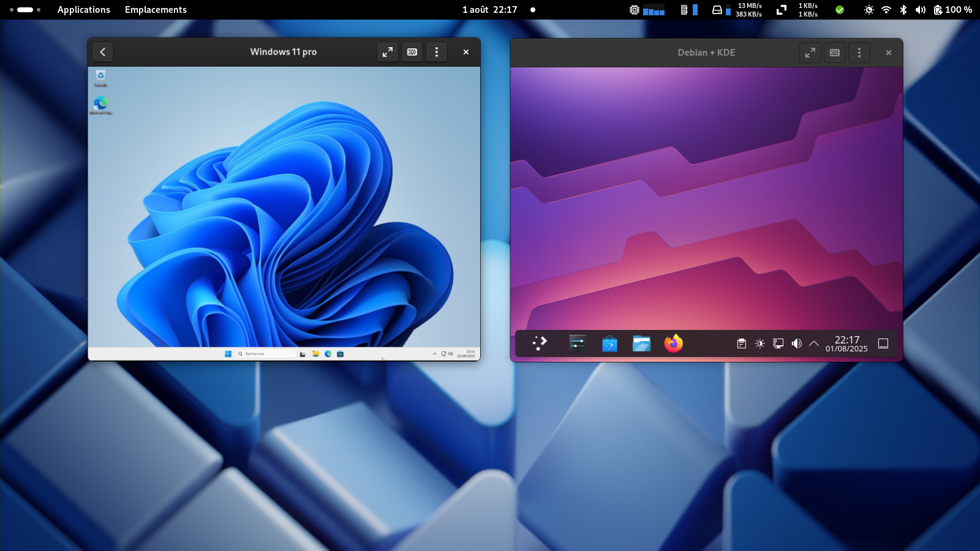The width and height of the screenshot is (980, 551).
Task: Open the KDE application launcher
Action: (540, 343)
